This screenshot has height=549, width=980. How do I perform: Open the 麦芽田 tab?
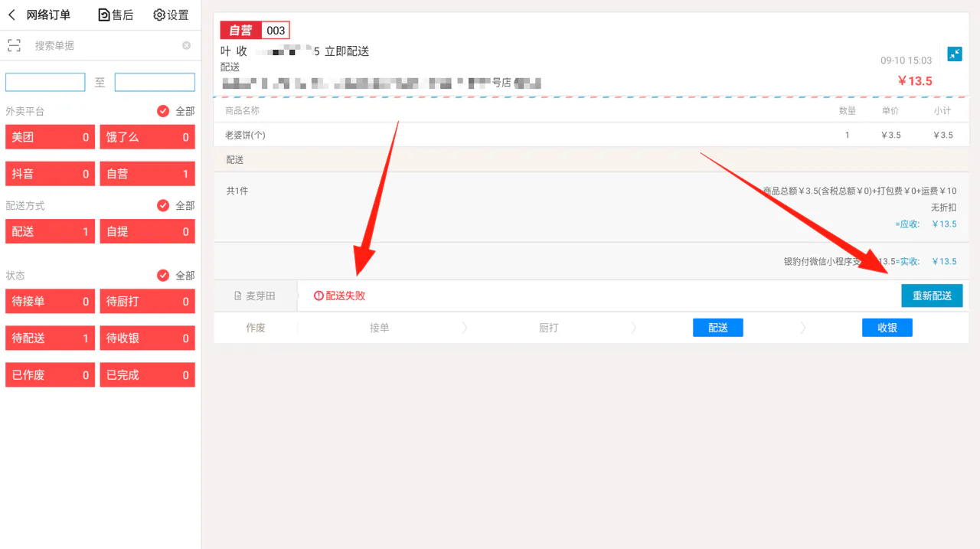(x=255, y=296)
